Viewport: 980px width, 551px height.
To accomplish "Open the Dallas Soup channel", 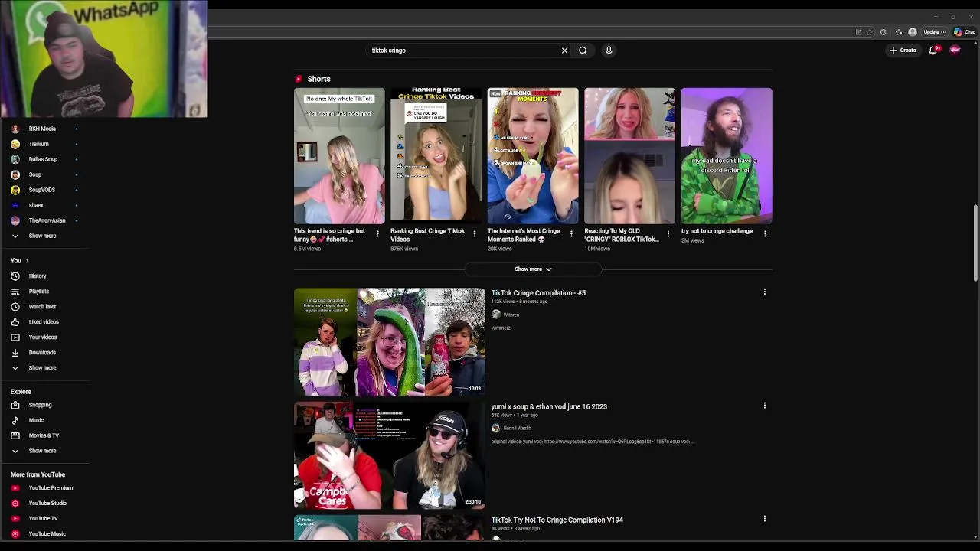I will coord(44,159).
